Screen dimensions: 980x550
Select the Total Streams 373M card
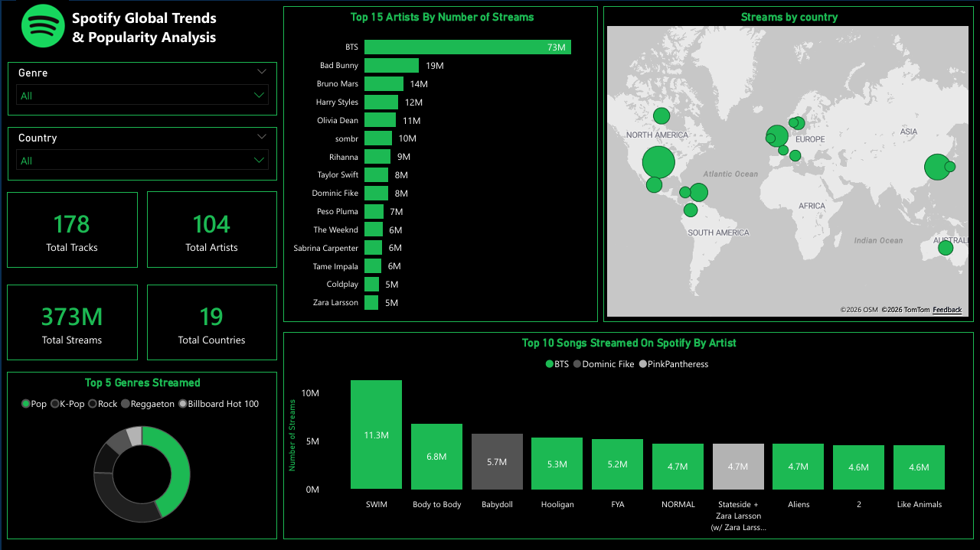(72, 322)
